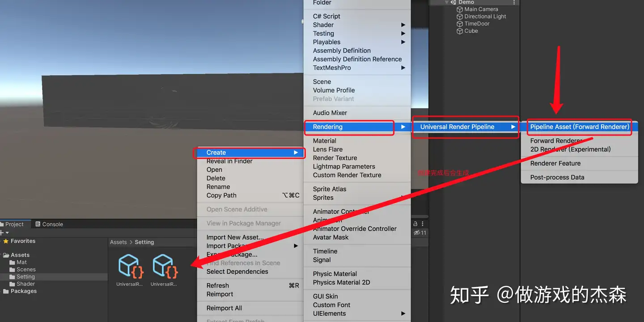Toggle the Project panel lock icon
The height and width of the screenshot is (322, 644).
click(415, 224)
